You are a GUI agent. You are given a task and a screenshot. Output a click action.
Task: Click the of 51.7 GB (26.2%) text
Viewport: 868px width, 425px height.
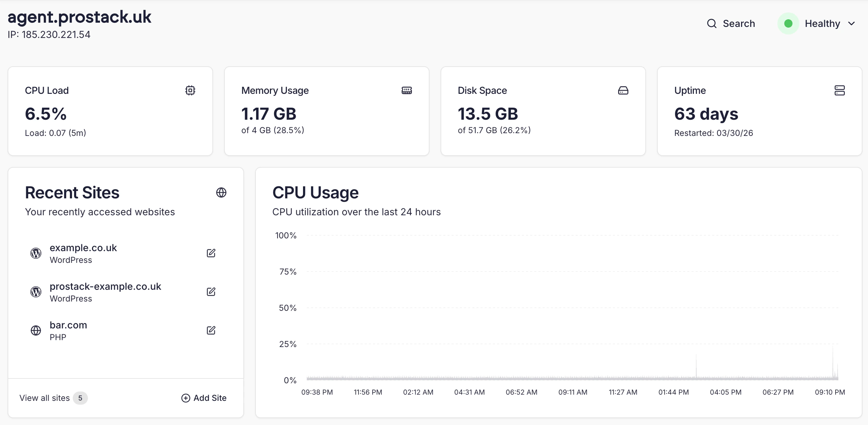[494, 130]
